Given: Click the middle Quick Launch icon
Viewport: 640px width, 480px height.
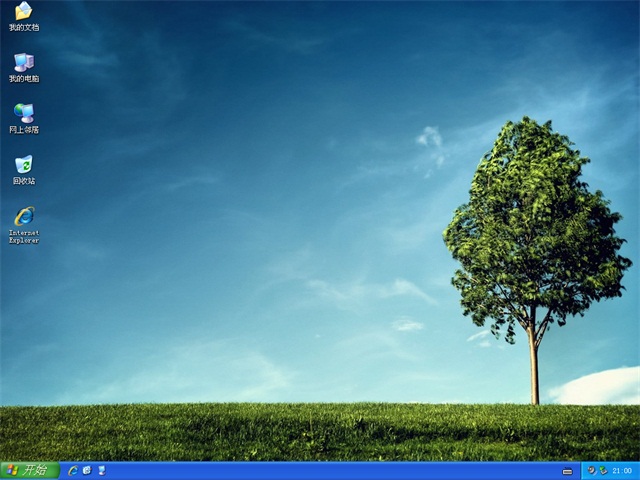Looking at the screenshot, I should point(87,470).
